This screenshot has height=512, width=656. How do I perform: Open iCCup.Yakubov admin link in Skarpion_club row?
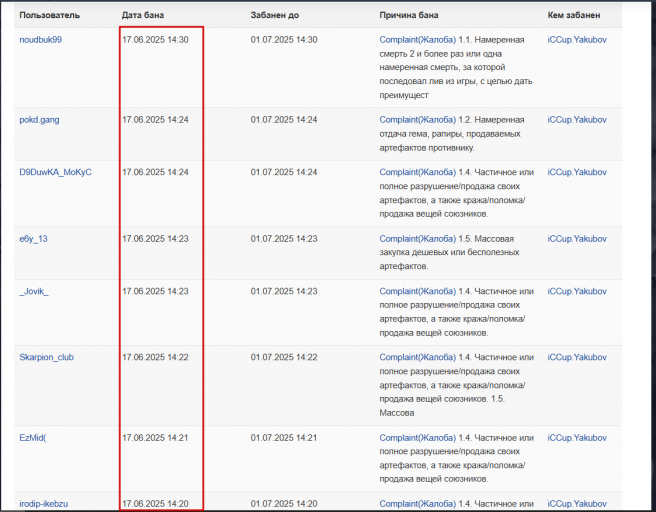click(x=577, y=357)
